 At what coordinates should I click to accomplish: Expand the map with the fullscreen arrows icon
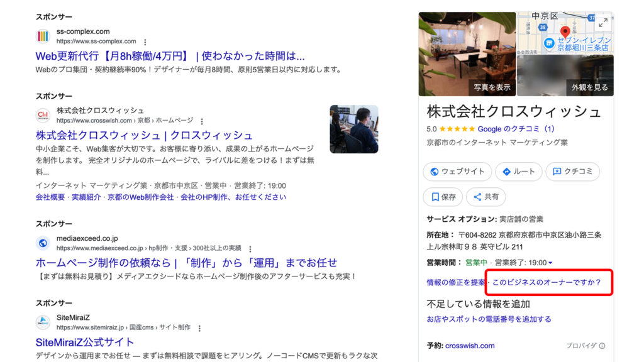[603, 23]
